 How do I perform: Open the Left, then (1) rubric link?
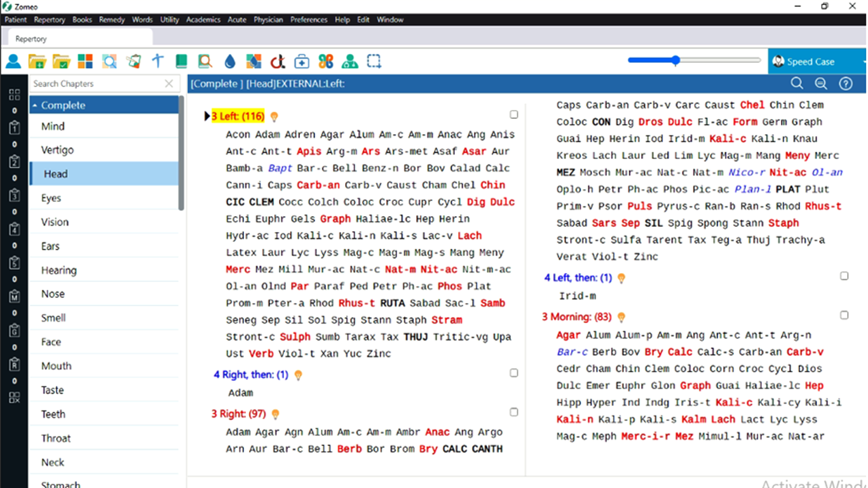point(578,278)
